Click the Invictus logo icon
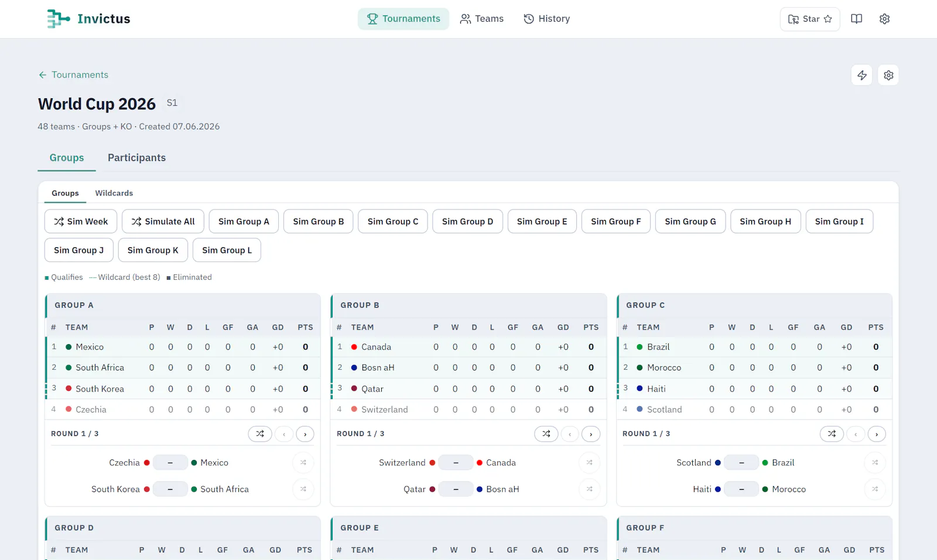 [59, 19]
